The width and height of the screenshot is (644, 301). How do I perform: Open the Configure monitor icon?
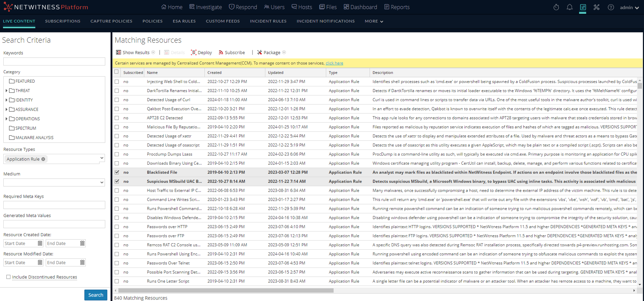click(583, 7)
